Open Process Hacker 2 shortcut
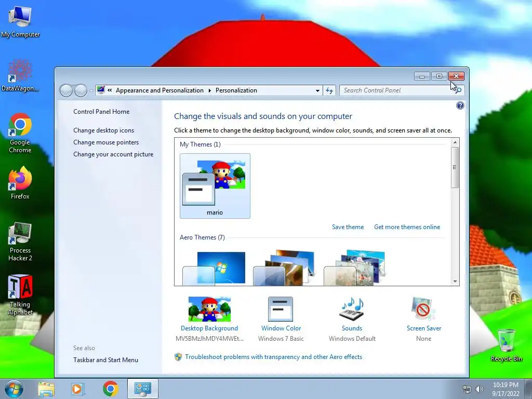Viewport: 532px width, 399px height. [x=20, y=242]
